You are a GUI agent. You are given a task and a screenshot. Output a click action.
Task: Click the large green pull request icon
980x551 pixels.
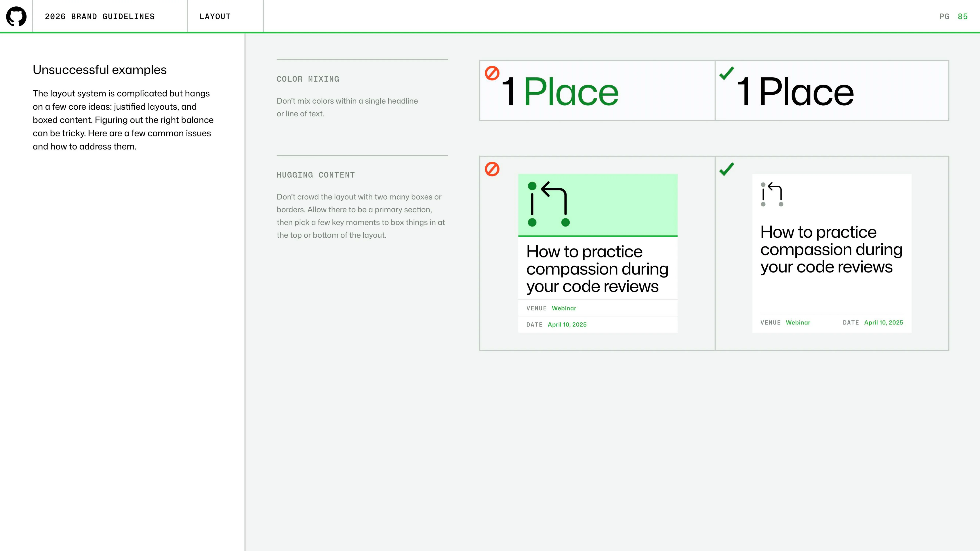point(549,204)
